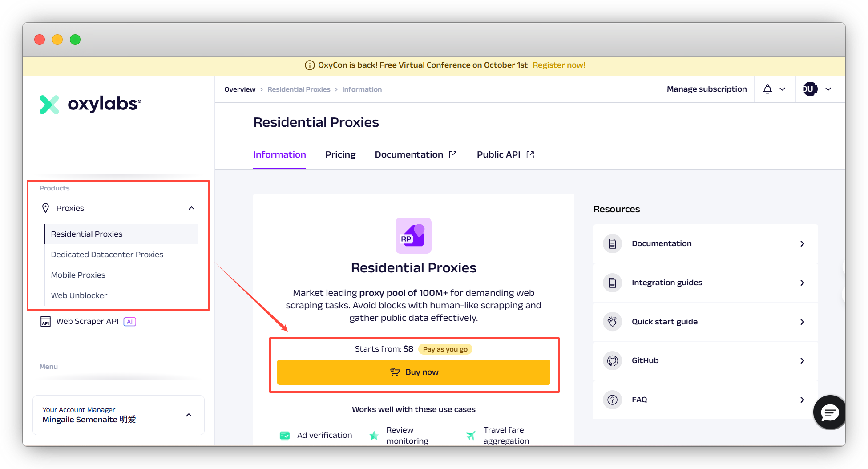The width and height of the screenshot is (868, 469).
Task: Select Web Unblocker in the sidebar
Action: click(x=79, y=295)
